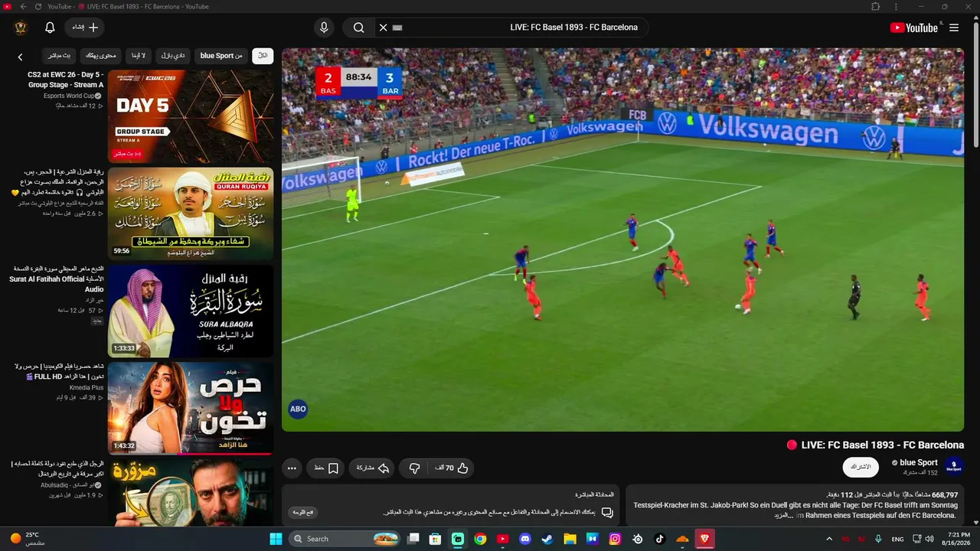Open Brave browser from the taskbar
This screenshot has width=980, height=551.
coord(704,539)
